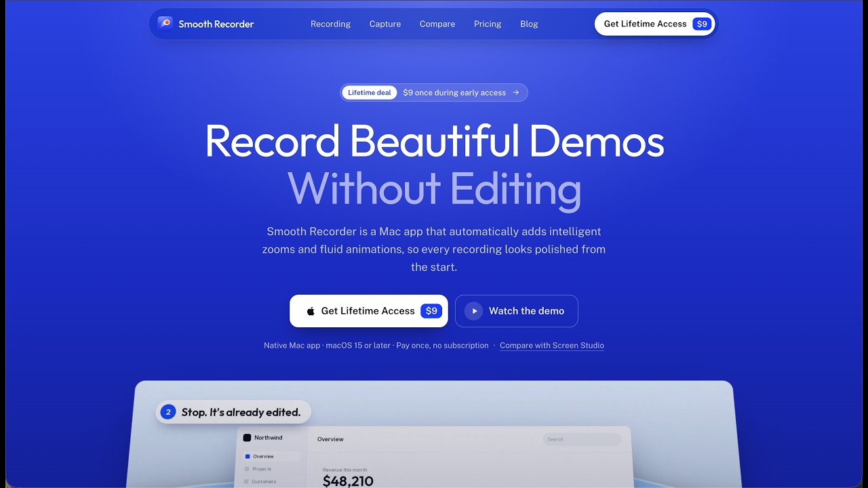
Task: Open the Compare with Screen Studio link
Action: 552,346
